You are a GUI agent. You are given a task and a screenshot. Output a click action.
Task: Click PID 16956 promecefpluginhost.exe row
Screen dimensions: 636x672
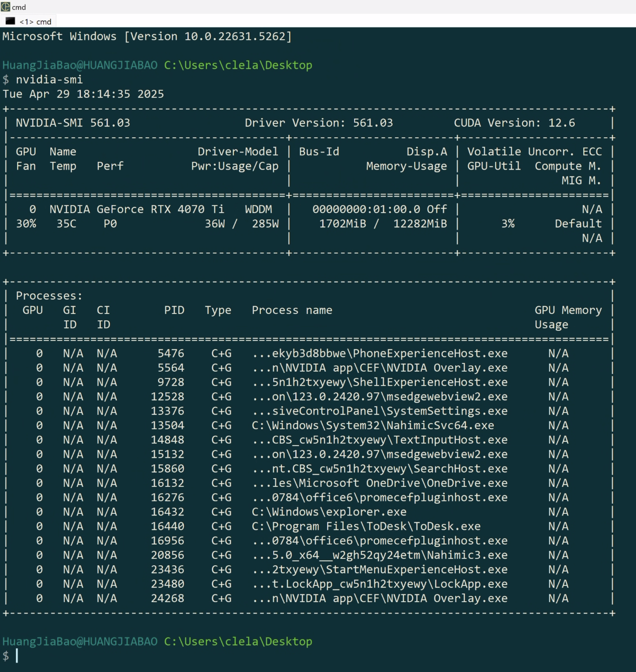click(309, 541)
